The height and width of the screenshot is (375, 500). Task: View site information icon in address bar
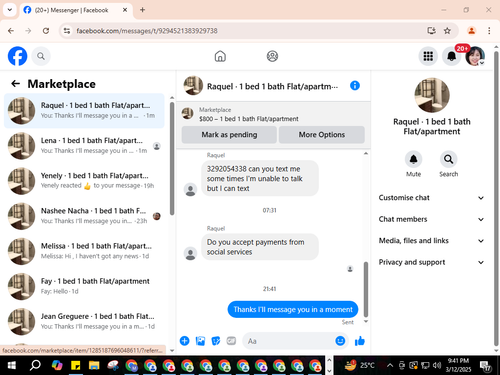[67, 31]
